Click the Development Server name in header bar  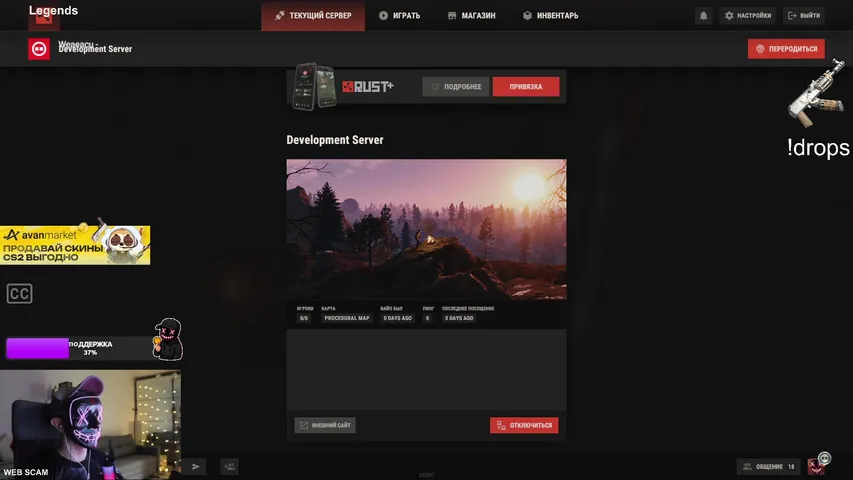(95, 49)
